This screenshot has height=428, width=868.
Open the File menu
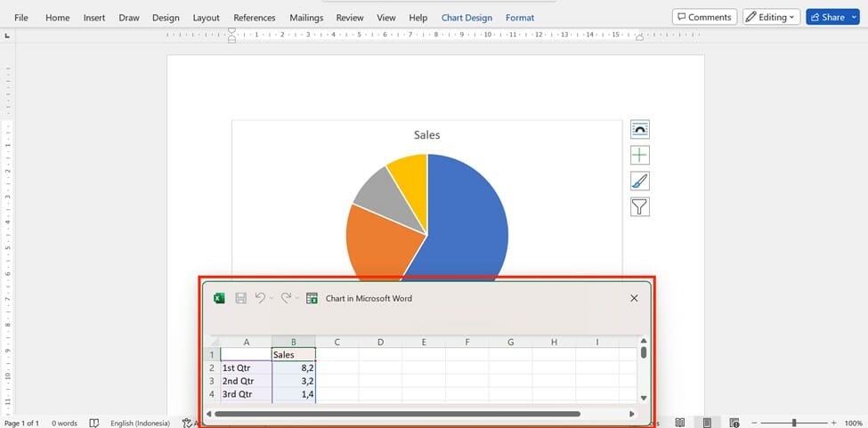pos(21,18)
